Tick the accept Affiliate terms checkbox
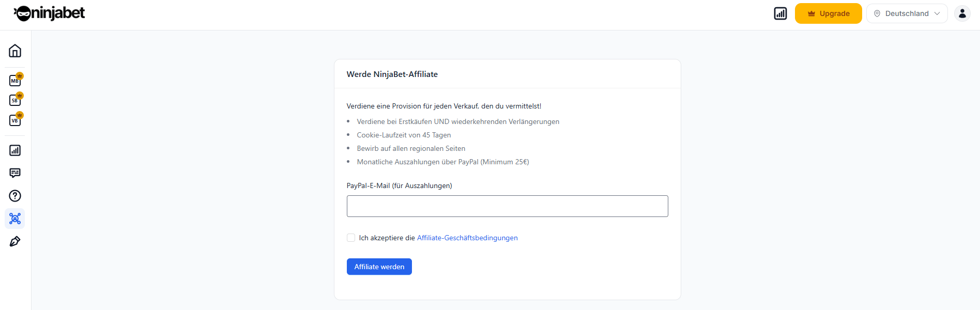980x310 pixels. pyautogui.click(x=351, y=238)
